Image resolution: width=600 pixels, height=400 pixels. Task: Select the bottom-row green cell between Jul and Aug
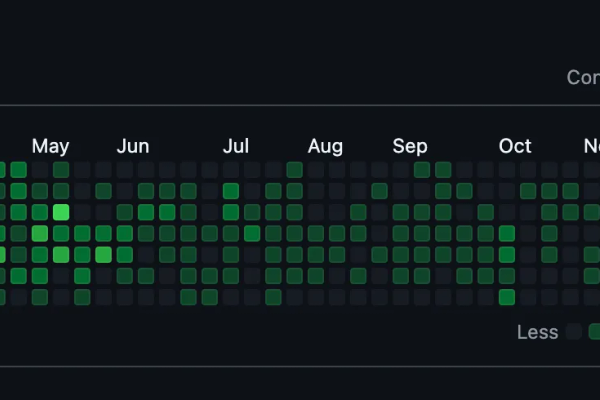pyautogui.click(x=273, y=297)
